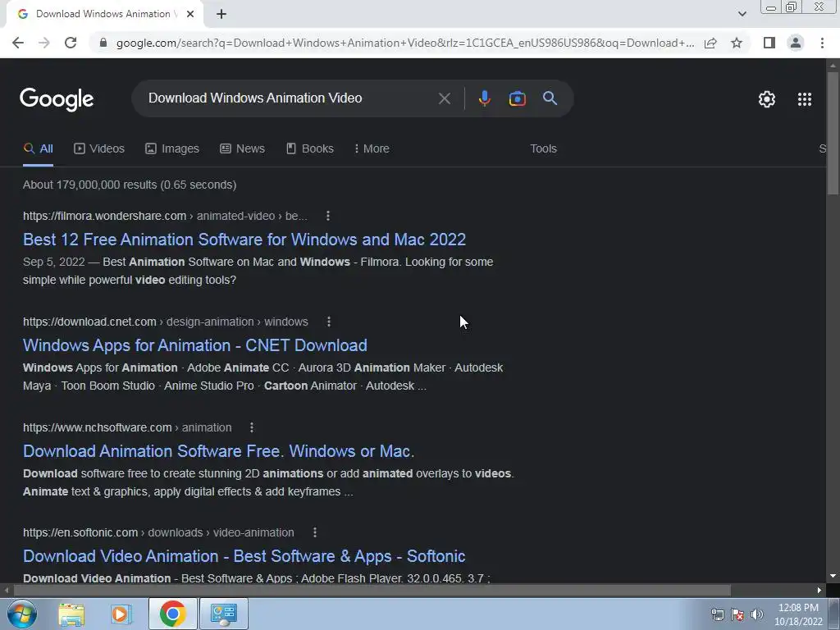Switch to the Images tab

coord(172,149)
